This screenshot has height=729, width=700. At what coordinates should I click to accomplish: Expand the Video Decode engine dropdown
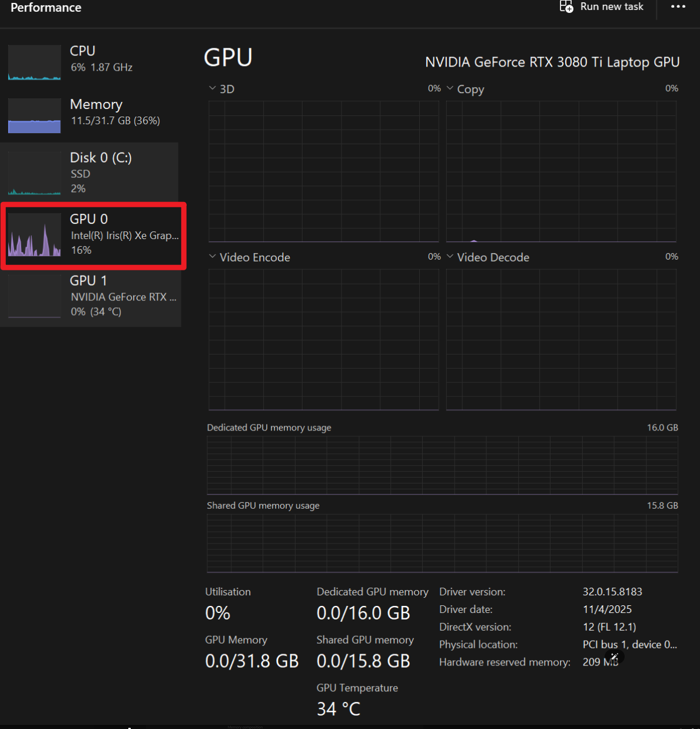[450, 257]
